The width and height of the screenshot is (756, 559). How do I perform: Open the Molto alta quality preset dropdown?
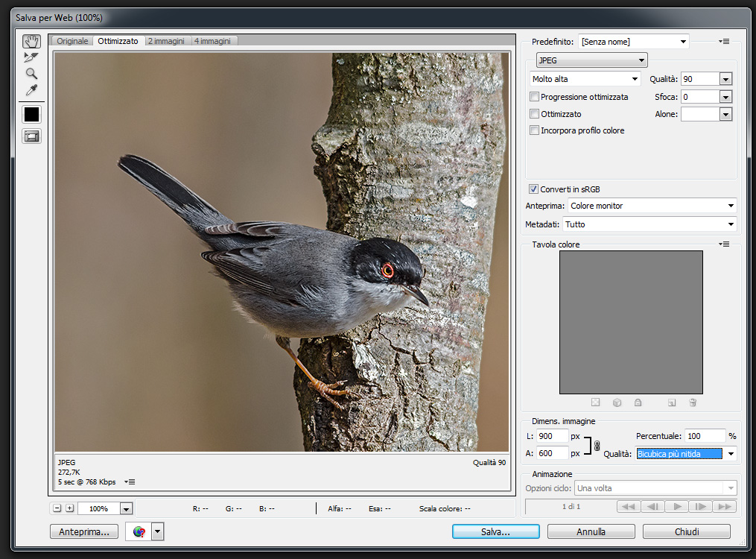coord(585,78)
